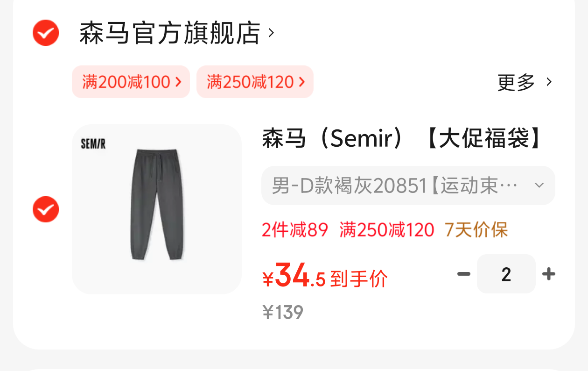Click the quantity field showing 2
The image size is (588, 371).
coord(506,274)
